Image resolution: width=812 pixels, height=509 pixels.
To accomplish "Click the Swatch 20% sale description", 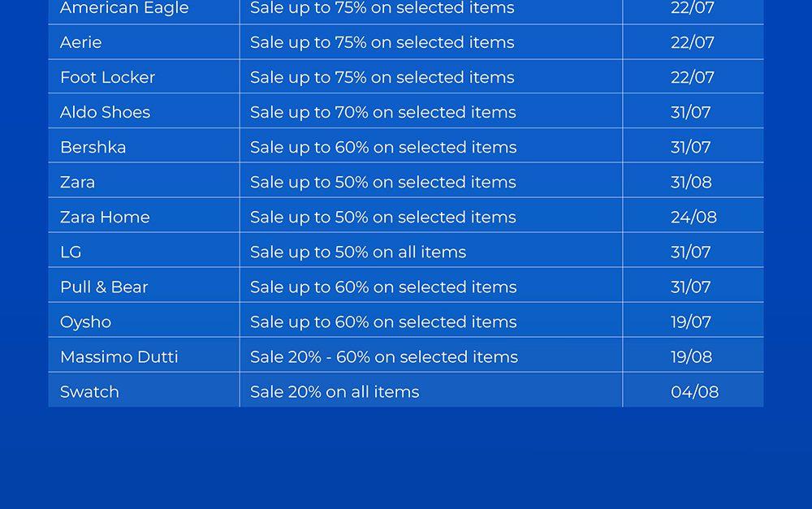I will [335, 391].
